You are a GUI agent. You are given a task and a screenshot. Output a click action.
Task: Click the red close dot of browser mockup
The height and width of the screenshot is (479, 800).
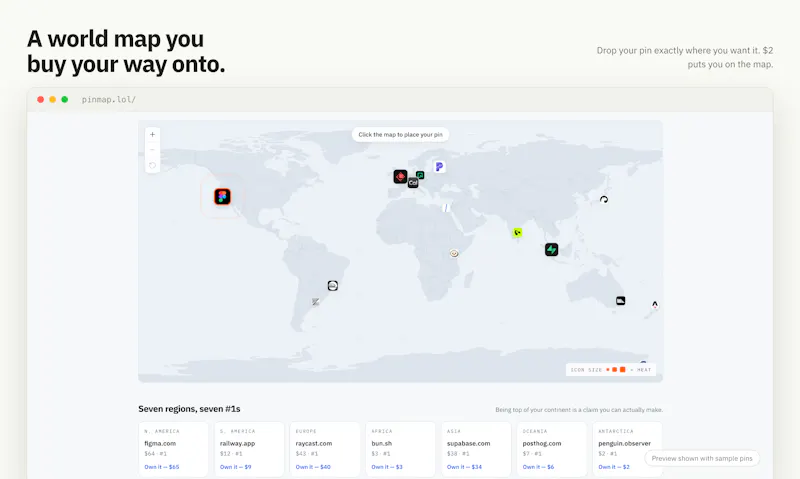point(40,99)
